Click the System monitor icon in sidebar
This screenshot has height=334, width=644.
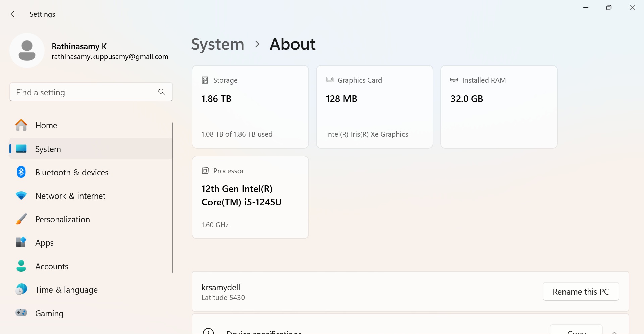tap(21, 149)
